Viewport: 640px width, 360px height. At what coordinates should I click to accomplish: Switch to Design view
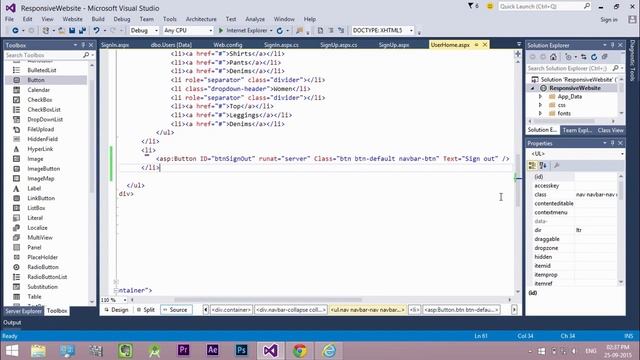point(116,310)
